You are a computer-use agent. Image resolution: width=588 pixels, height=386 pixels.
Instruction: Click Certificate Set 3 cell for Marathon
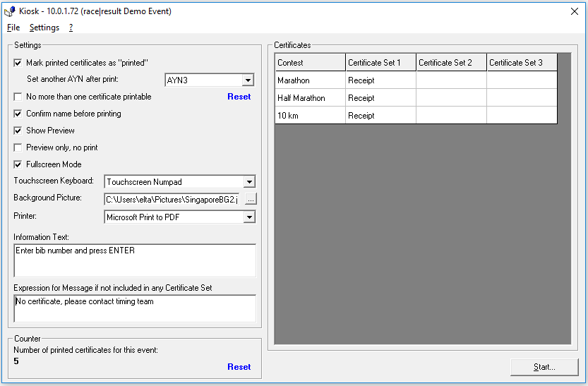coord(522,80)
